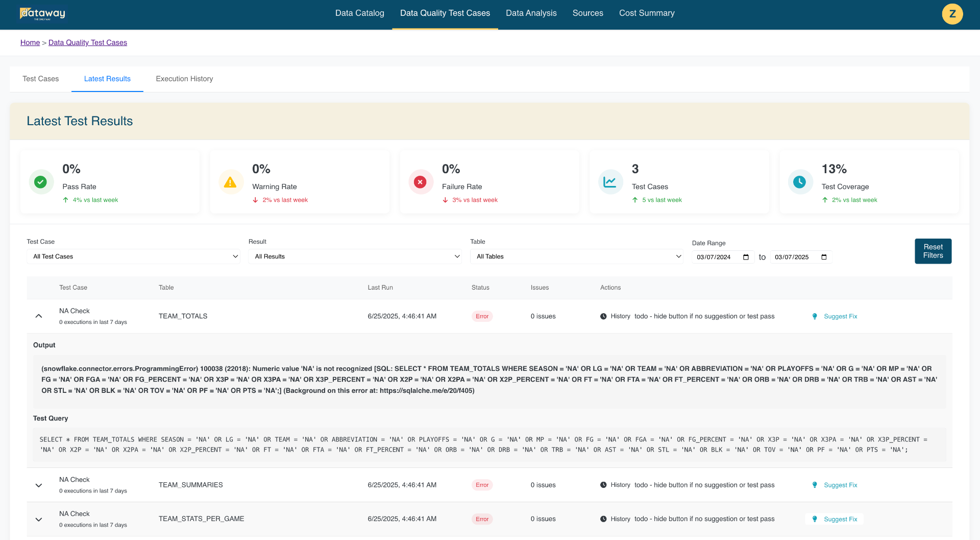The image size is (980, 540).
Task: Click the Dataway logo
Action: (x=43, y=14)
